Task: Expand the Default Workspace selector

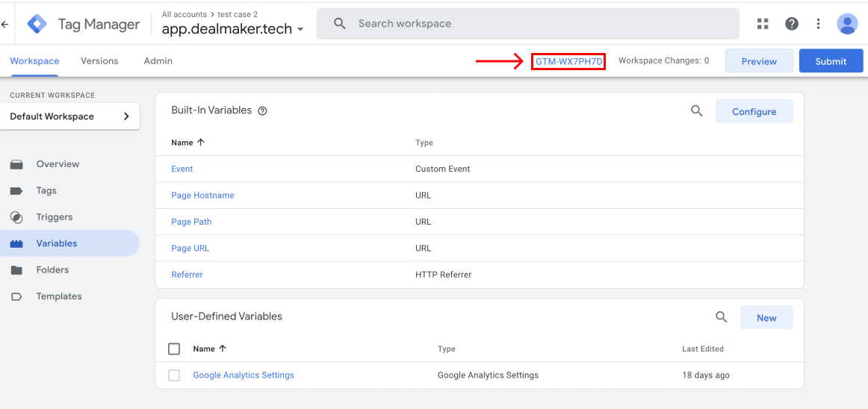Action: pos(69,116)
